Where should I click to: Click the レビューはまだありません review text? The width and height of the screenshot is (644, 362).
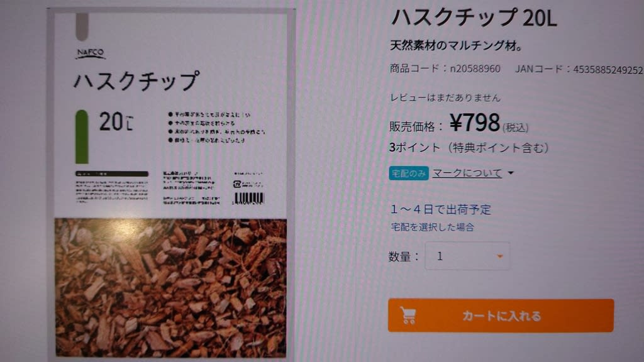tap(445, 97)
